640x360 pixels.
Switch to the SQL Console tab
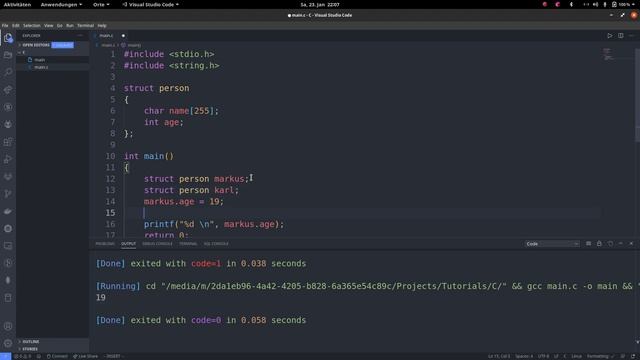[x=216, y=244]
